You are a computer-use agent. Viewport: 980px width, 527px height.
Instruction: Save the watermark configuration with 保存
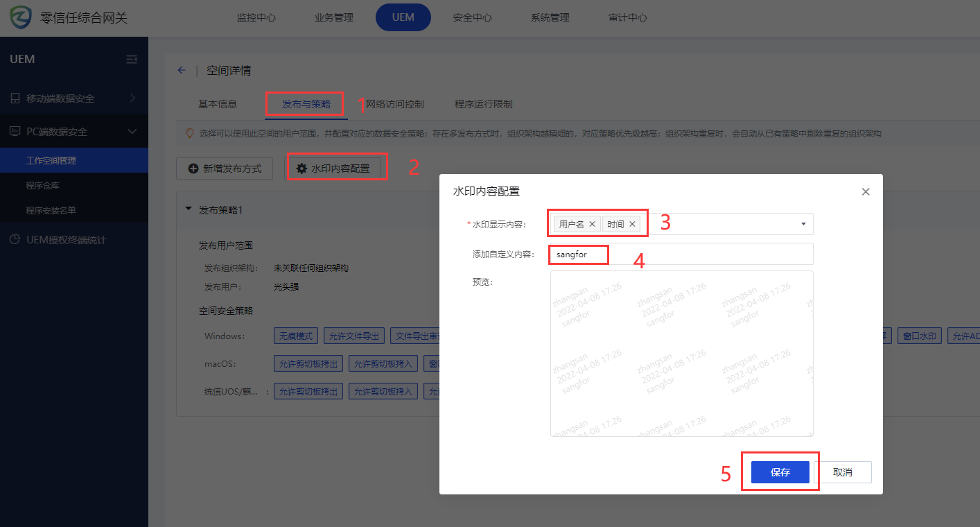click(780, 472)
